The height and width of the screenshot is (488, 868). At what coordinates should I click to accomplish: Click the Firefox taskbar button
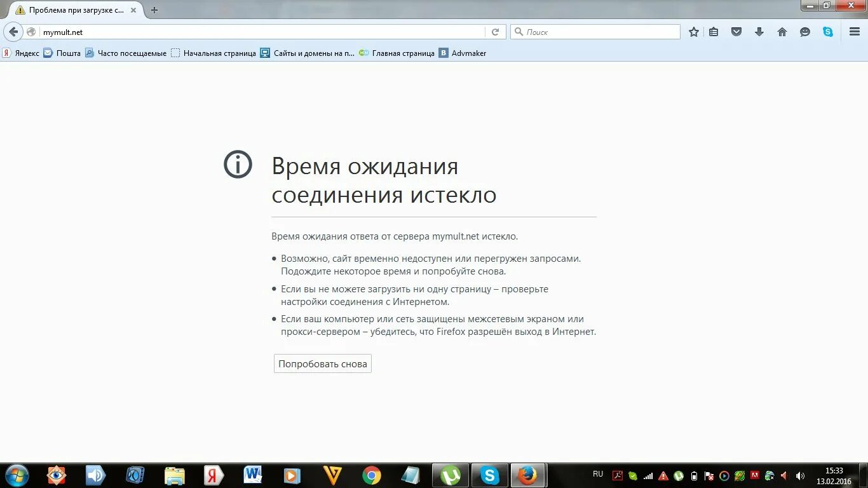point(527,475)
